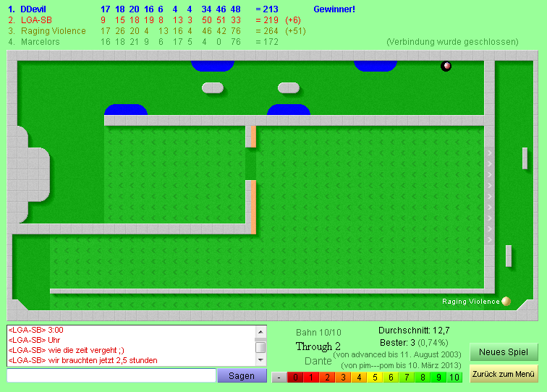The height and width of the screenshot is (392, 547).
Task: Click the left gray oval bumper
Action: [213, 88]
